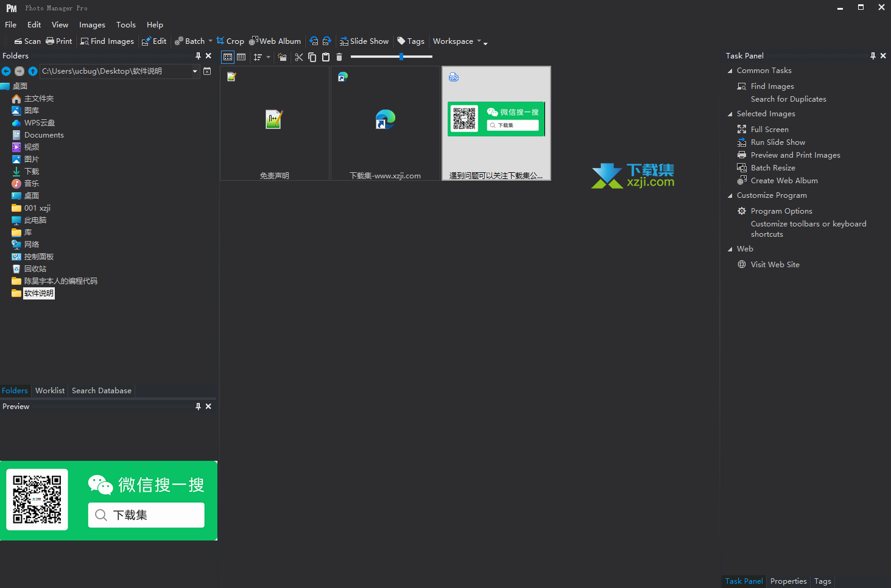Go up one folder level
This screenshot has width=891, height=588.
coord(33,71)
